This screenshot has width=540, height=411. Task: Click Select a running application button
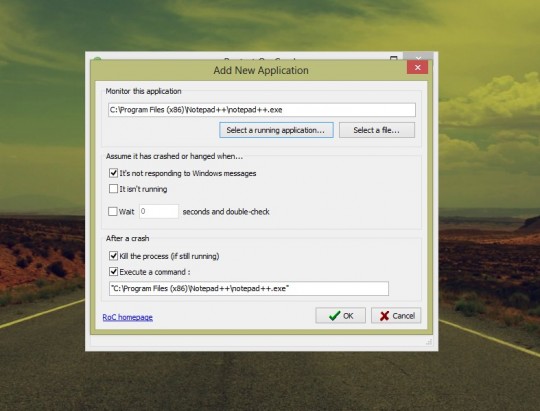[276, 130]
